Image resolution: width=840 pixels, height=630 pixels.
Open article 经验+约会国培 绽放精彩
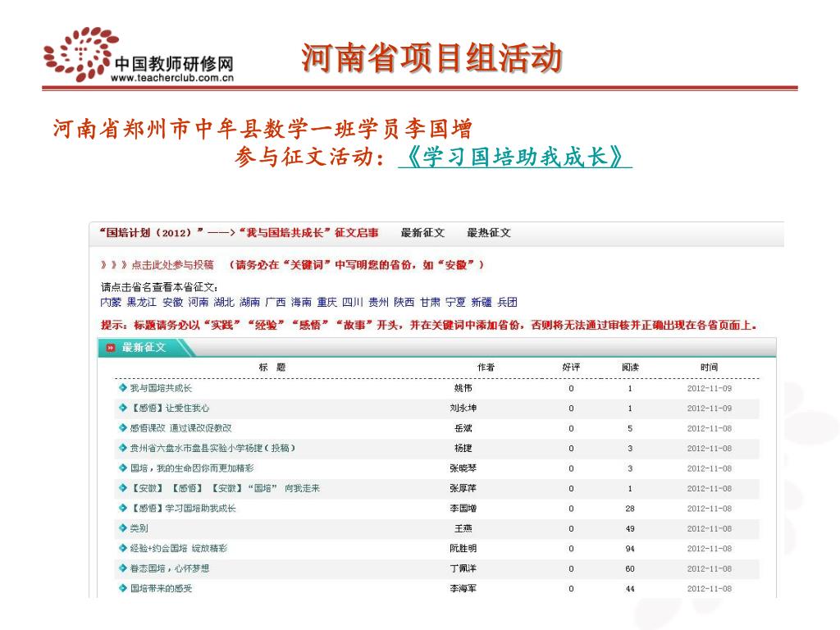click(x=179, y=549)
